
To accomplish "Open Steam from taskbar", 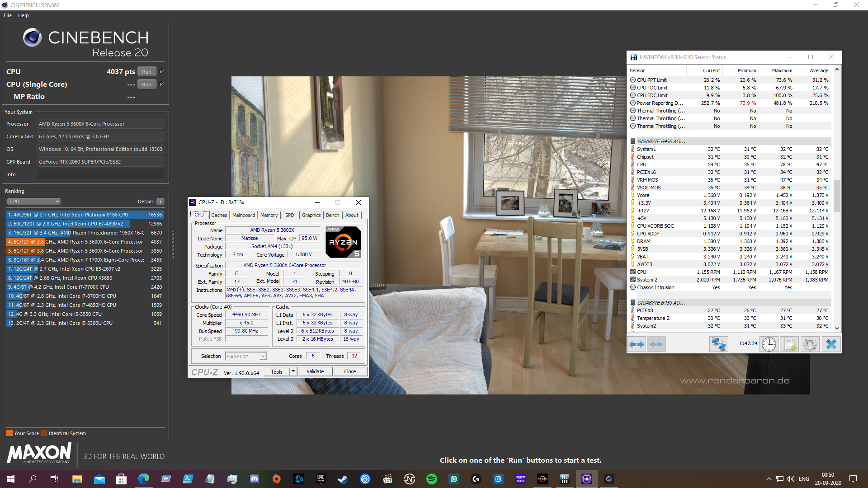I will tap(343, 479).
